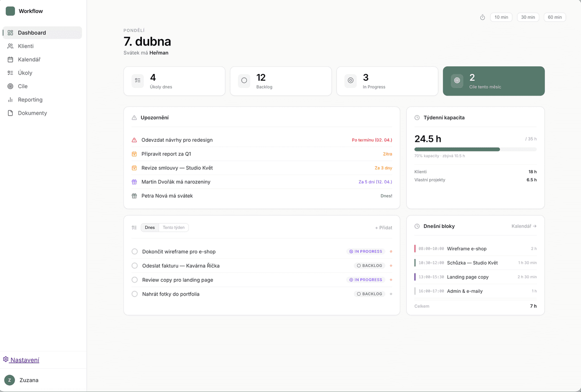Mark 'Dokončit wireframe pro e-shop' as done
The width and height of the screenshot is (581, 392).
click(134, 251)
